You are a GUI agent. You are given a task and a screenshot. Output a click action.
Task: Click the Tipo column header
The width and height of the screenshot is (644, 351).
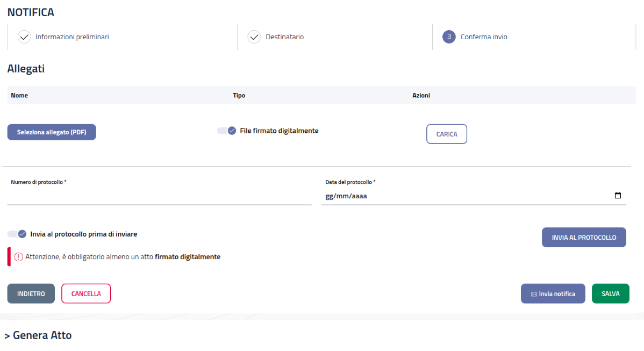coord(239,95)
